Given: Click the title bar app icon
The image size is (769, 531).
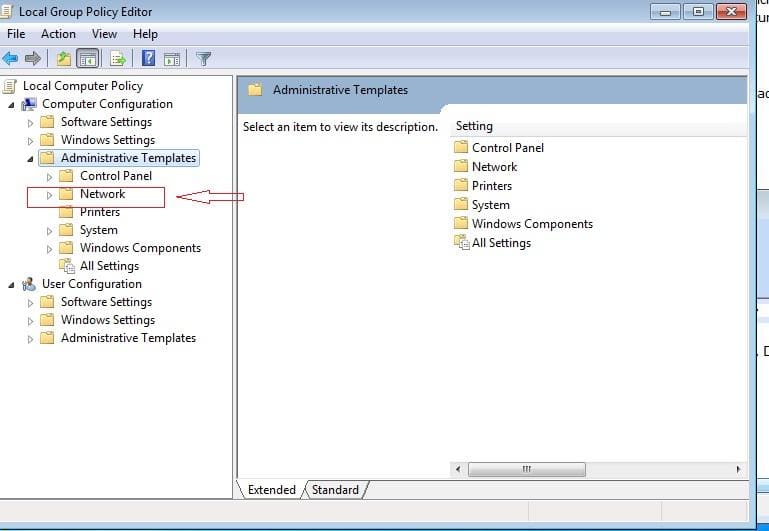Looking at the screenshot, I should (5, 11).
